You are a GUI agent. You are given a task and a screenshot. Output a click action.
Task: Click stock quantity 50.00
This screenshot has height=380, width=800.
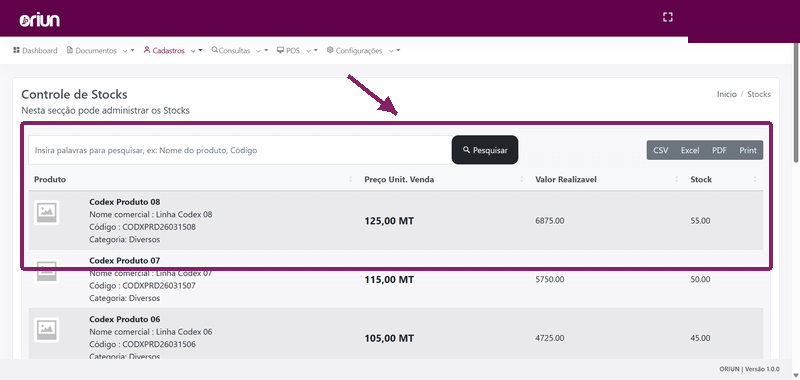[x=700, y=280]
